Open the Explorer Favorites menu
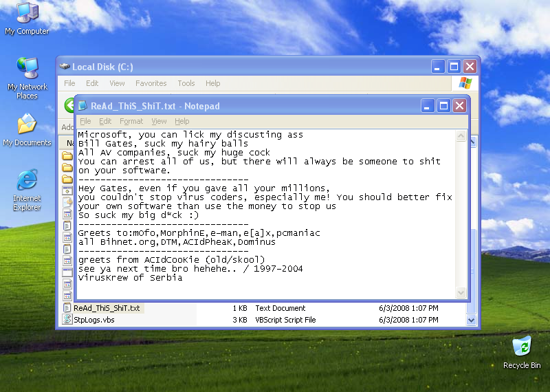 click(x=151, y=83)
